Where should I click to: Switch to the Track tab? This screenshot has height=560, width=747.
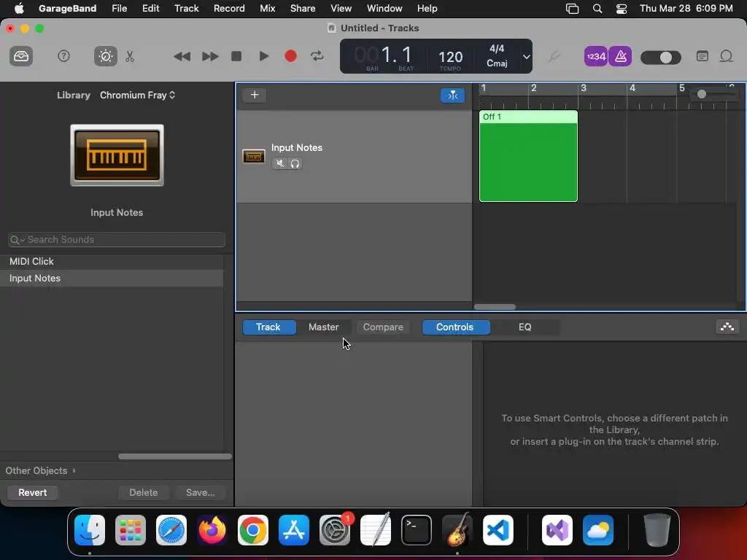click(x=268, y=327)
